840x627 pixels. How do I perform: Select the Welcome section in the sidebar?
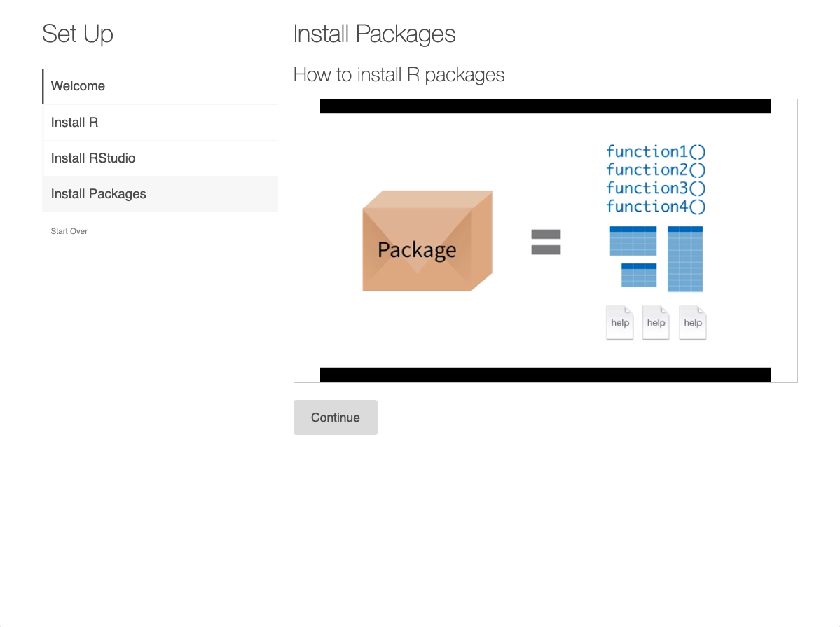(77, 85)
